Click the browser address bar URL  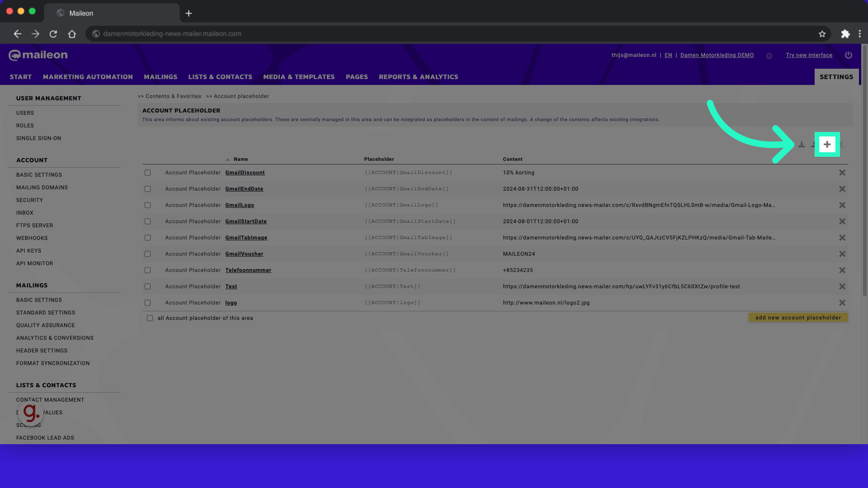172,34
